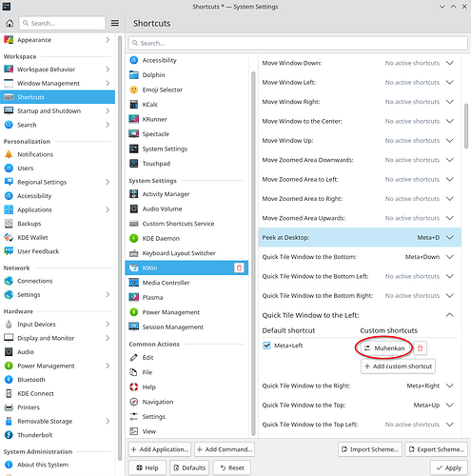471x476 pixels.
Task: Select the Accessibility component at the list top
Action: click(x=186, y=60)
